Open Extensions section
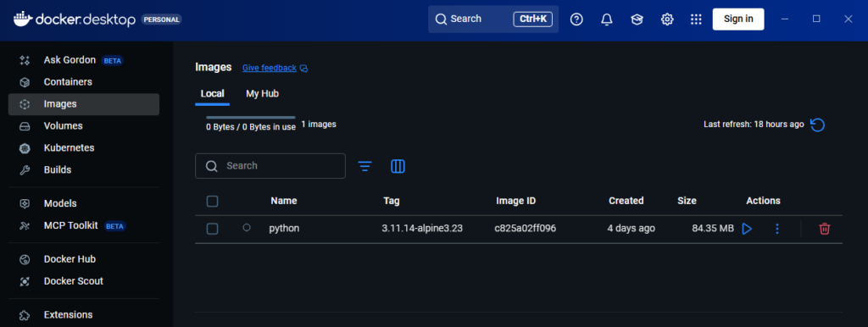Screen dimensions: 868x327 84,315
